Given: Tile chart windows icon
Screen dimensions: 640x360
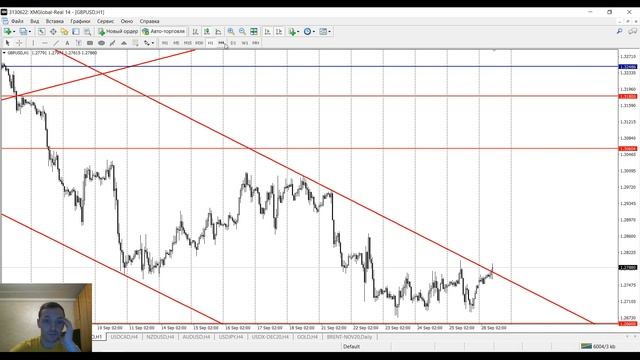Looking at the screenshot, I should click(x=254, y=31).
